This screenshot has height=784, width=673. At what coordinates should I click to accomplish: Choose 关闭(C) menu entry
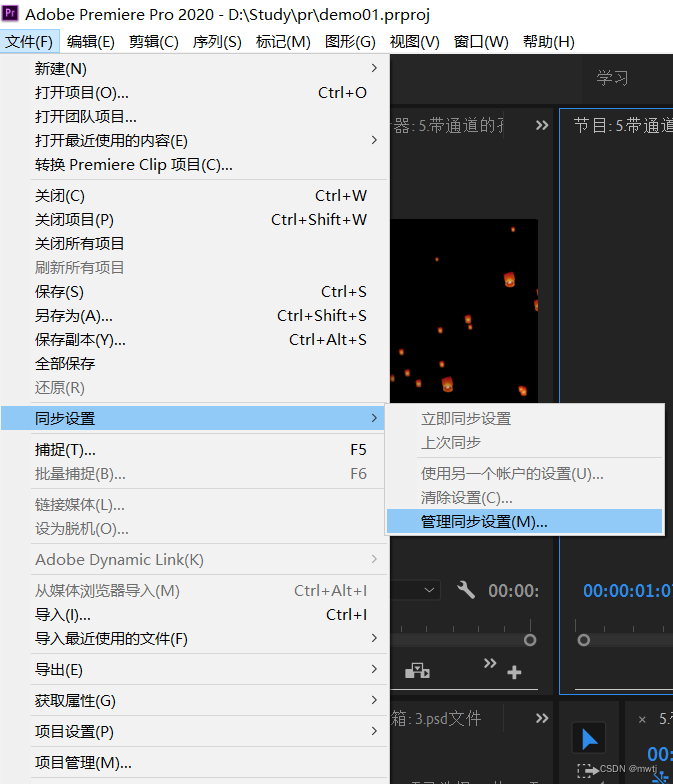click(195, 196)
